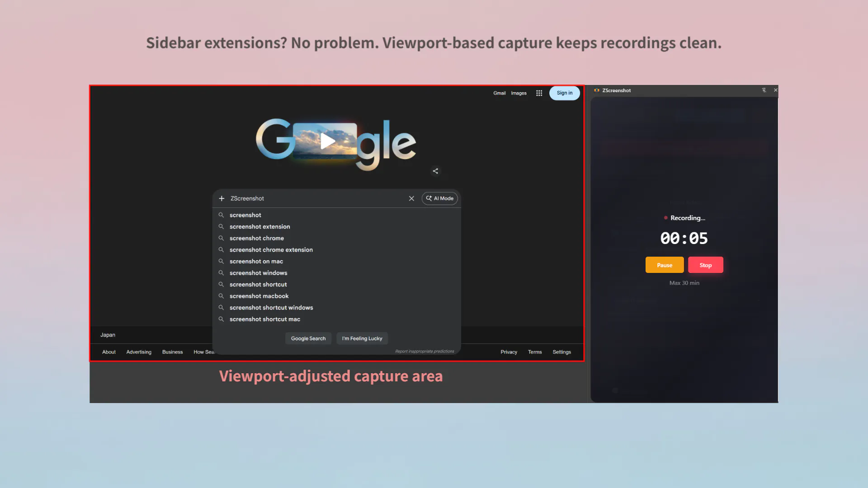Open the Business footer link

pos(173,352)
